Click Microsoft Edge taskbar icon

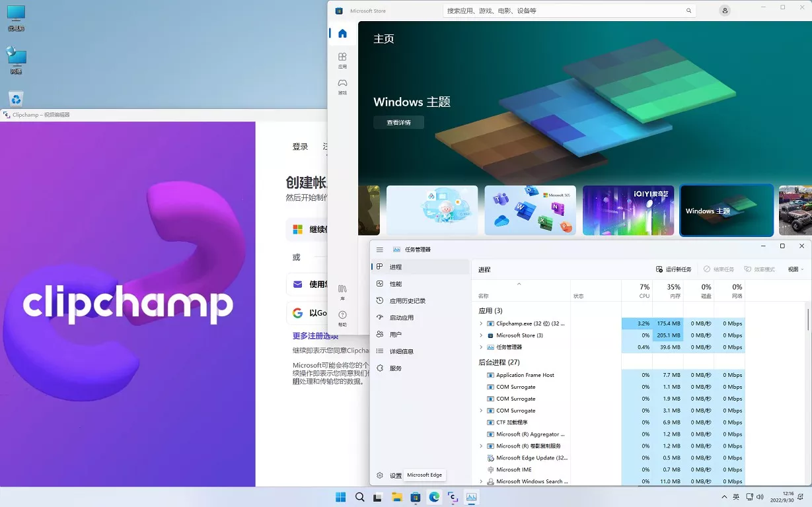tap(434, 497)
